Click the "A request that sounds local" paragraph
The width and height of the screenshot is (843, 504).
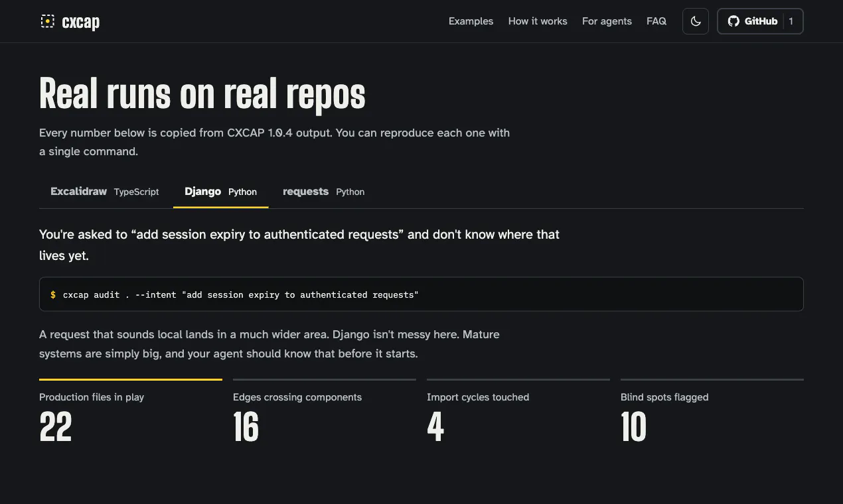pyautogui.click(x=269, y=344)
